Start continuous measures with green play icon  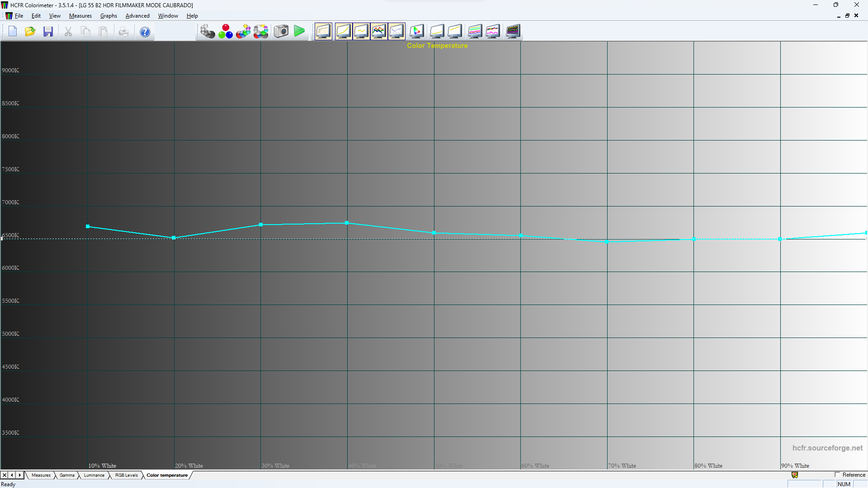[299, 32]
